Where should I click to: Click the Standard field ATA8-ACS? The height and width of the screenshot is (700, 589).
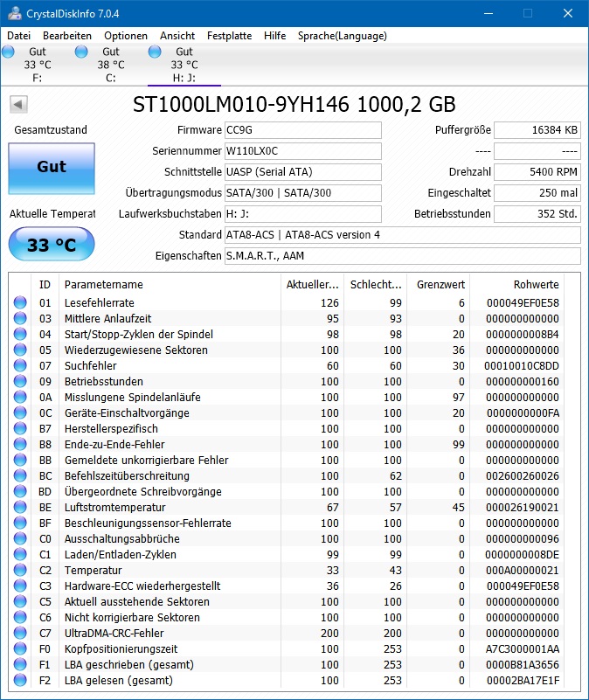click(x=402, y=235)
